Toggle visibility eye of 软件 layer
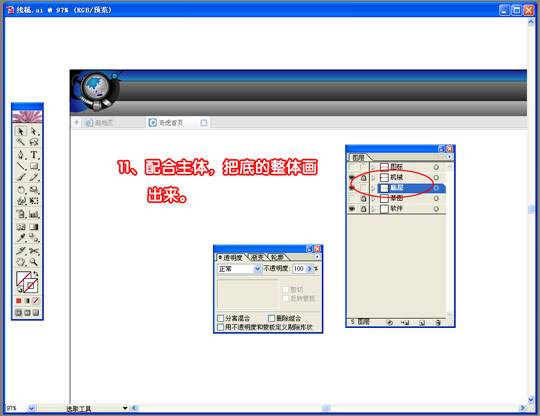The image size is (540, 416). [x=352, y=209]
